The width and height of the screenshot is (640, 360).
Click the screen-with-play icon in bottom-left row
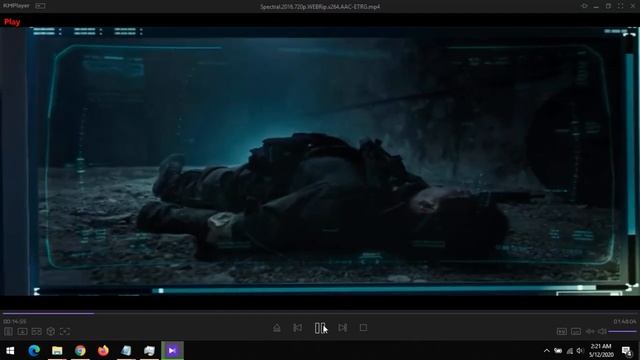[x=22, y=331]
